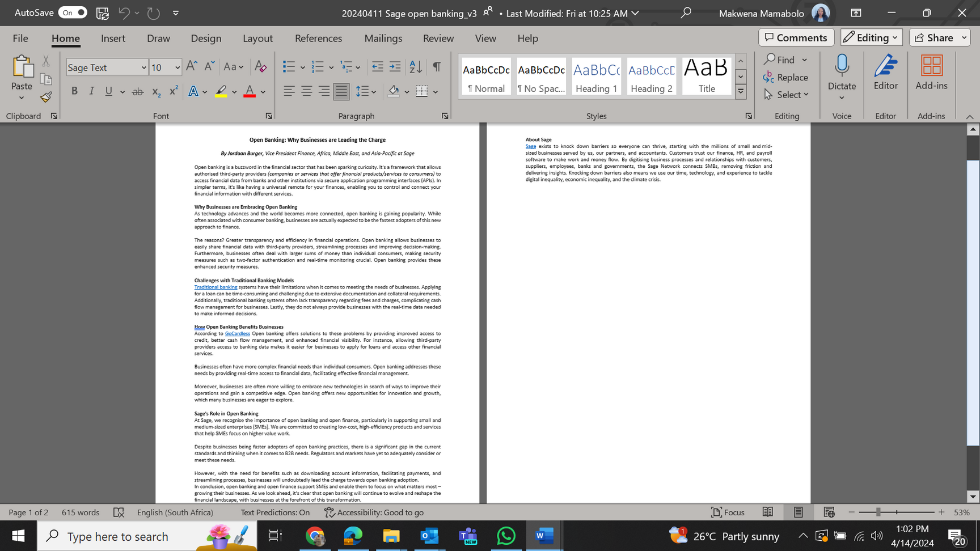Click Replace in the Editing group
The height and width of the screenshot is (551, 980).
click(786, 77)
